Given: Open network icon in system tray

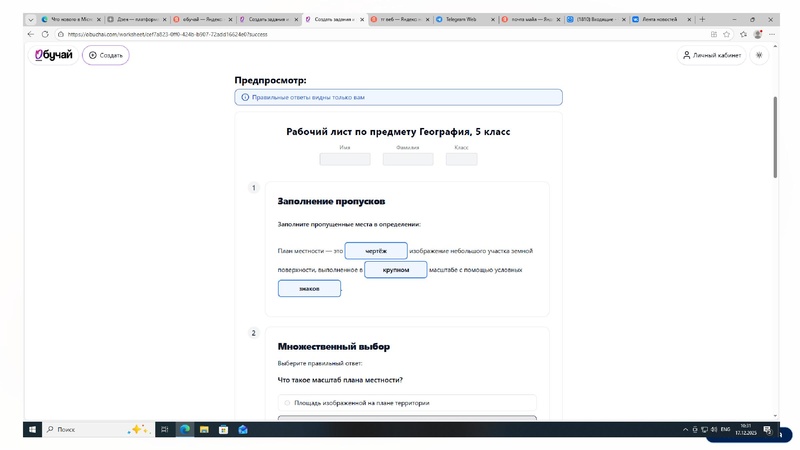Looking at the screenshot, I should pyautogui.click(x=704, y=430).
